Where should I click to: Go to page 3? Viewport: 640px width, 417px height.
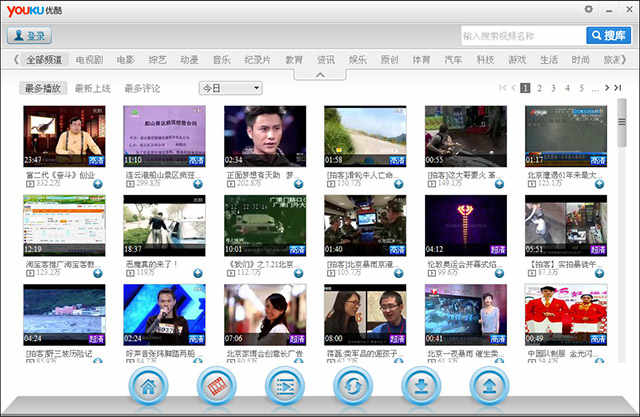pyautogui.click(x=553, y=88)
